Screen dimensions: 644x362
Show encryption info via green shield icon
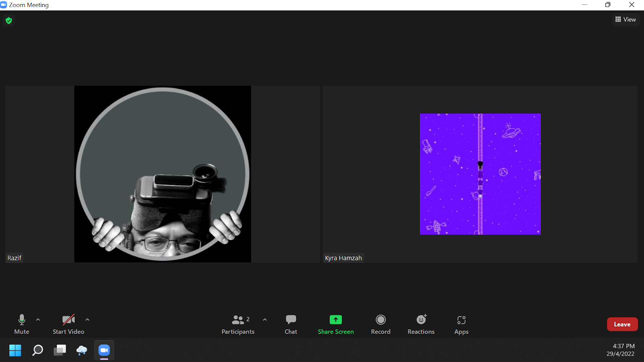pyautogui.click(x=9, y=20)
